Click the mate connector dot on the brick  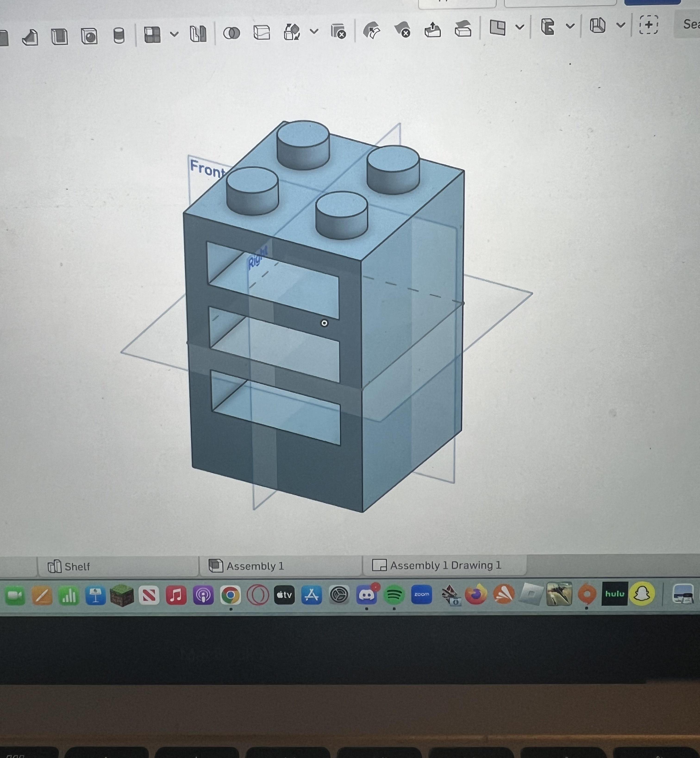click(324, 323)
